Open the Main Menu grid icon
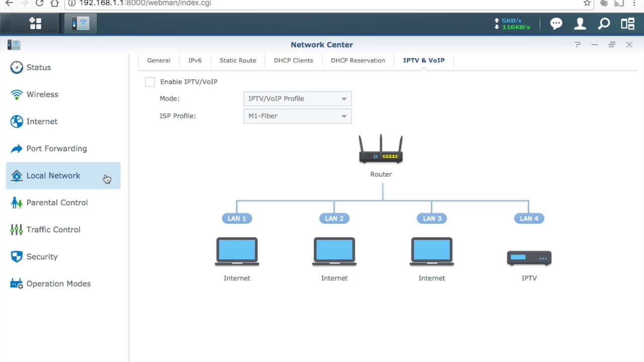Image resolution: width=644 pixels, height=362 pixels. pos(35,24)
